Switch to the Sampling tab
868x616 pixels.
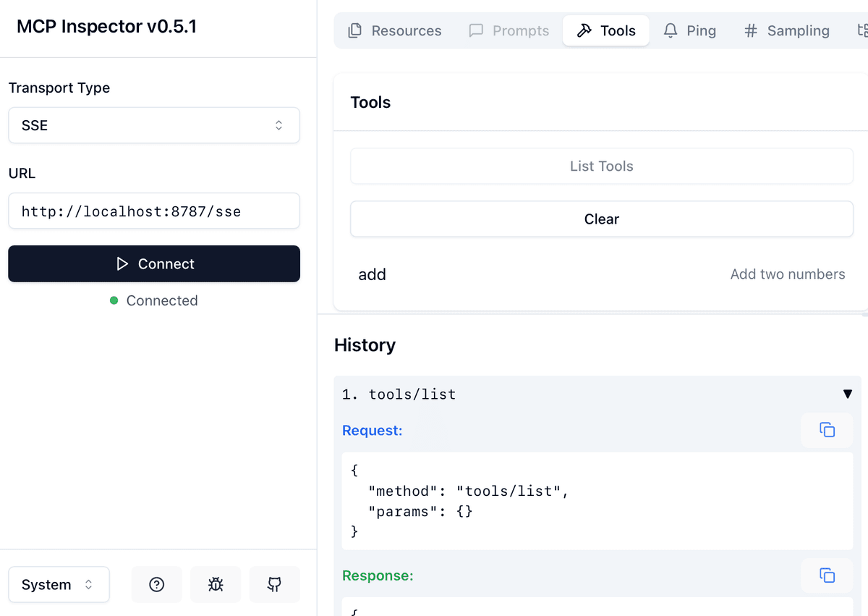click(787, 30)
